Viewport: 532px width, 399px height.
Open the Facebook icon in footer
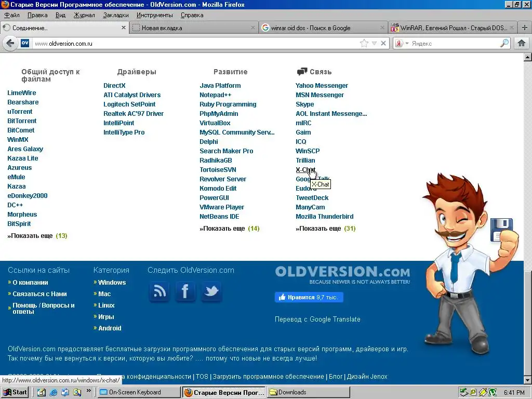185,291
